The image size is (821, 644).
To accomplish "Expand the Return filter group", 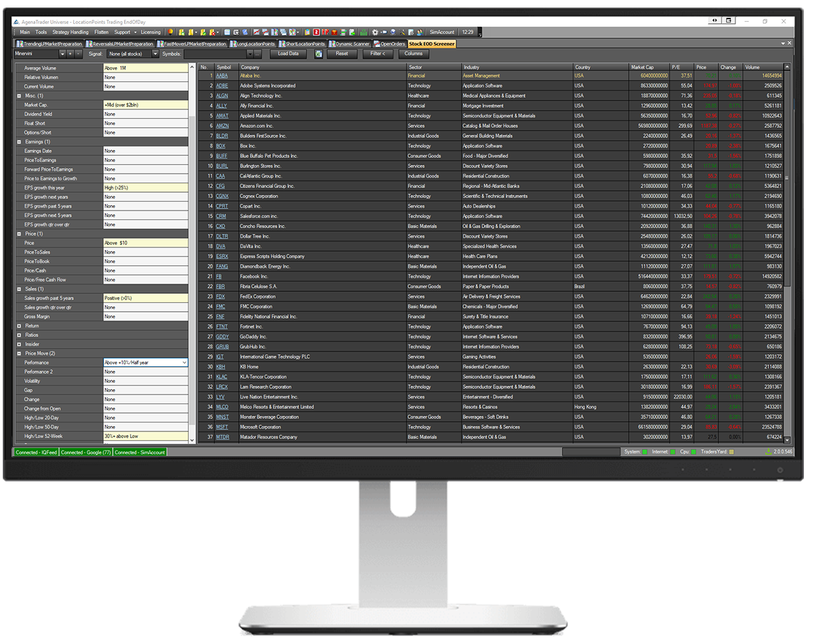I will (x=18, y=326).
